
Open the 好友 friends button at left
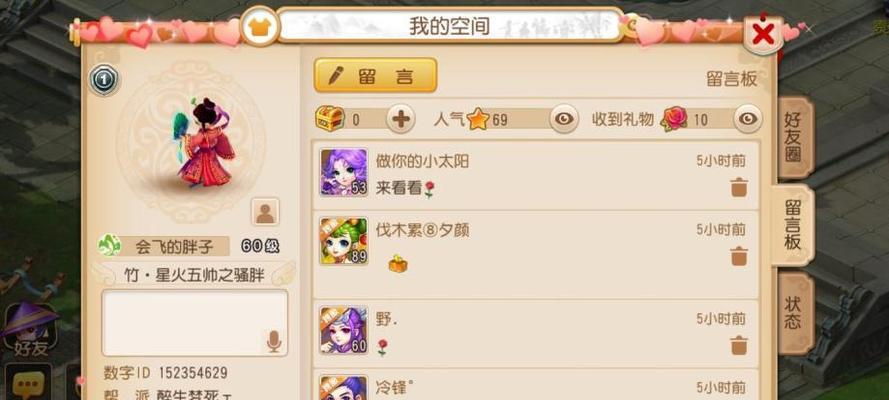(31, 330)
